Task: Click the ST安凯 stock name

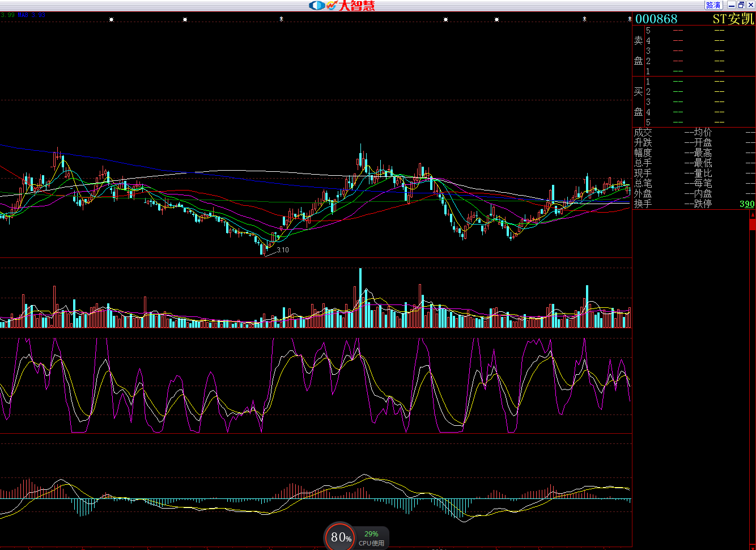Action: click(733, 19)
